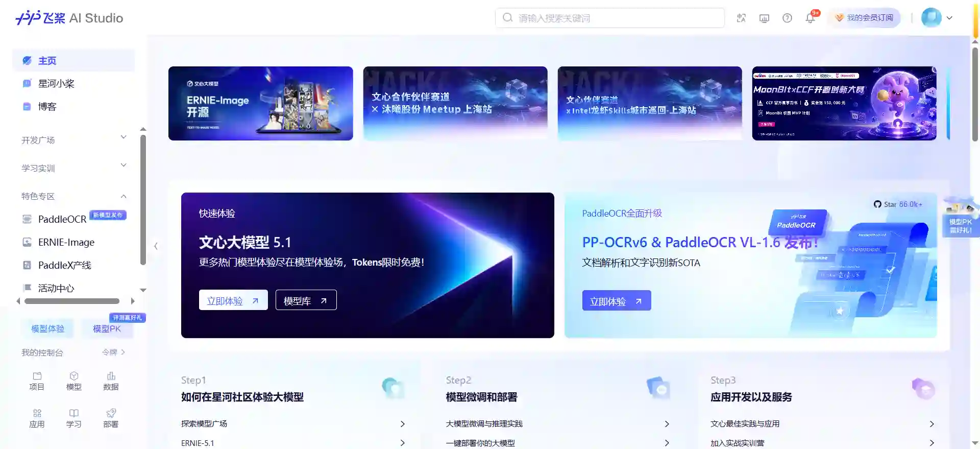Click 立即体验 on the PaddleOCR card
This screenshot has height=449, width=980.
[617, 301]
